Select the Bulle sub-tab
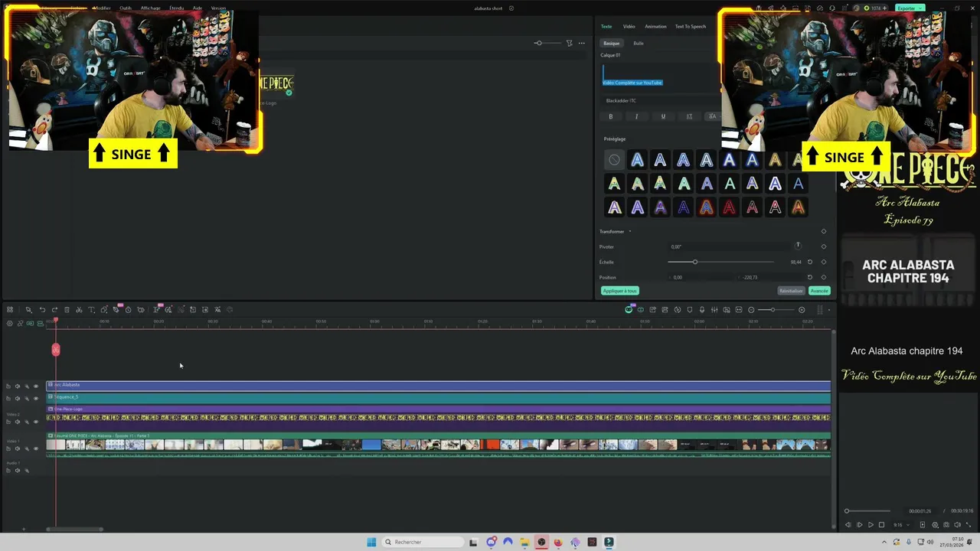The height and width of the screenshot is (551, 980). pyautogui.click(x=639, y=43)
